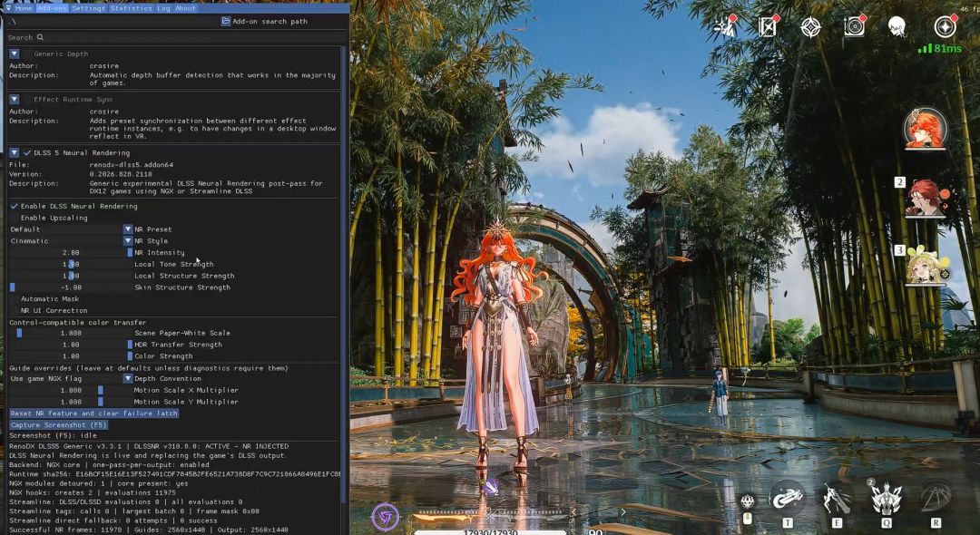Adjust the Local Tone Strength slider
Image resolution: width=980 pixels, height=535 pixels.
tap(71, 264)
